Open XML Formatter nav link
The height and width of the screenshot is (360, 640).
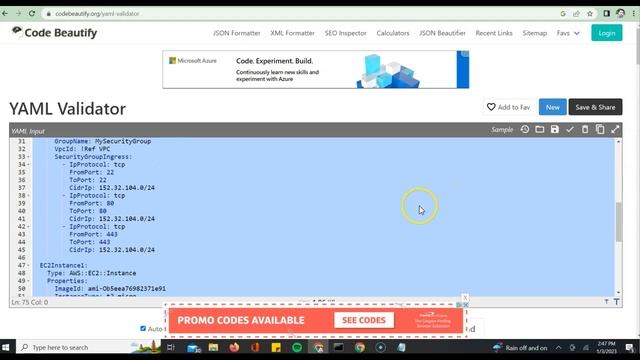click(292, 33)
